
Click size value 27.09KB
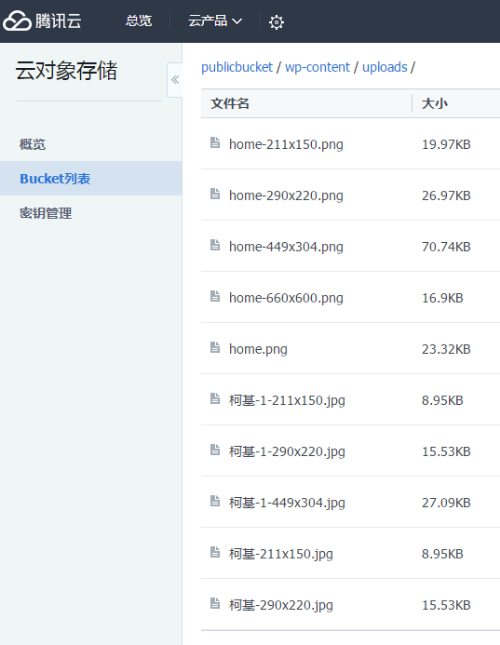[446, 503]
